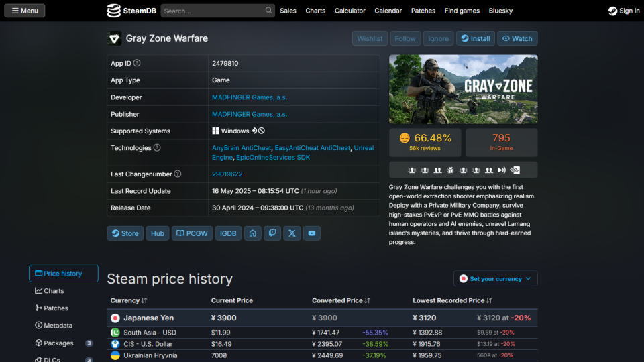The height and width of the screenshot is (362, 644).
Task: Click the App ID help icon
Action: [x=137, y=63]
